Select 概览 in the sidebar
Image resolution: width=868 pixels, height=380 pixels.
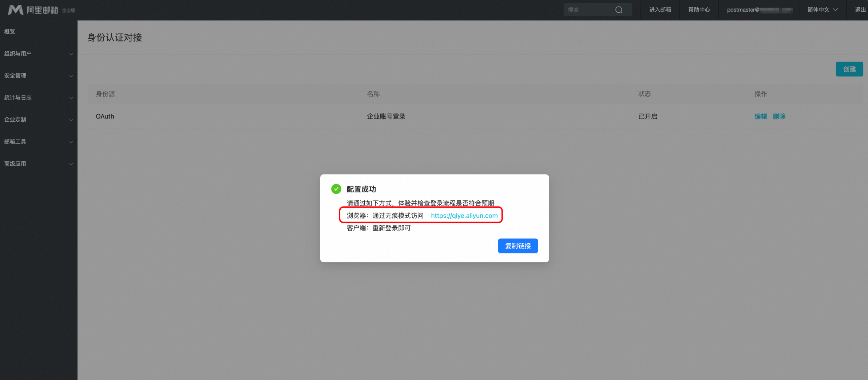click(10, 32)
